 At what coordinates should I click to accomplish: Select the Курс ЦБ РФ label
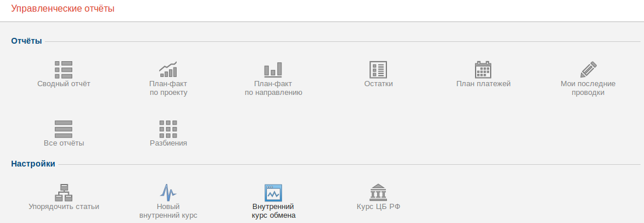click(378, 207)
